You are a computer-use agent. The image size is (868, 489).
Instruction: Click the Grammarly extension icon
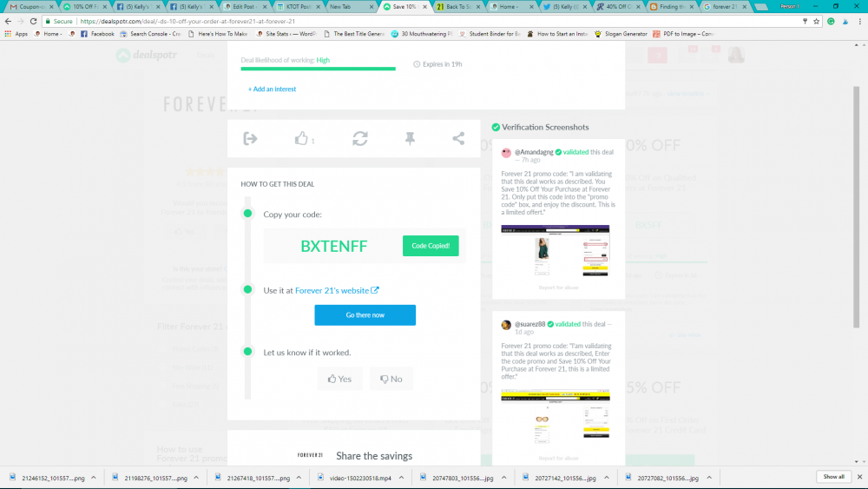click(x=831, y=21)
